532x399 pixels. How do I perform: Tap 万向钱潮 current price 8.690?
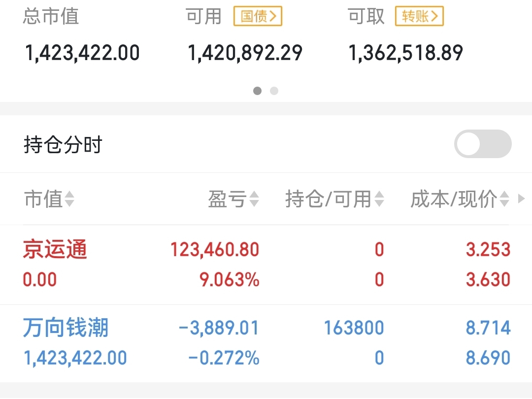click(x=488, y=358)
